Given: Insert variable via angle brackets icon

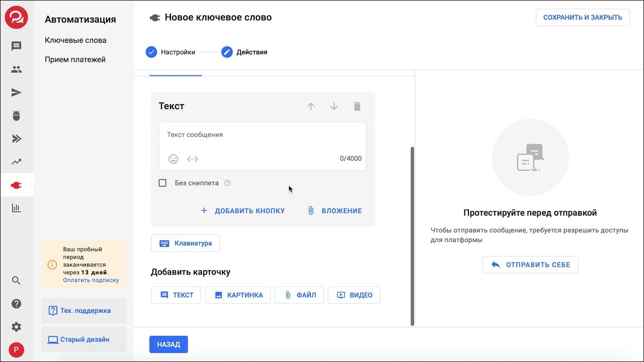Looking at the screenshot, I should pyautogui.click(x=193, y=159).
